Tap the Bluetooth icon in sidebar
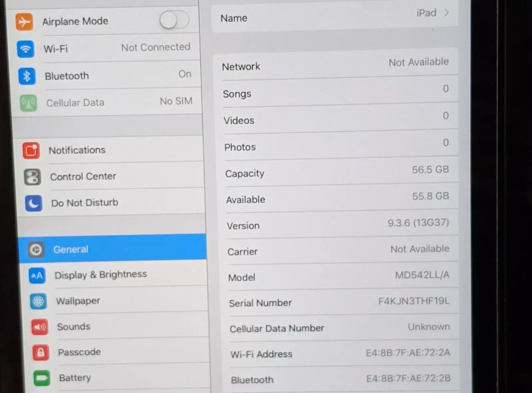 coord(27,76)
